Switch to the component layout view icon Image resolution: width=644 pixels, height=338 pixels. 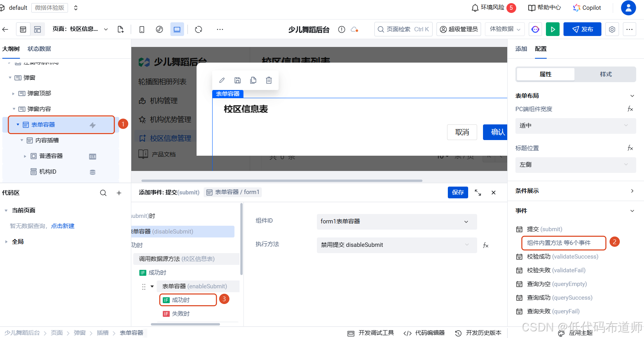(x=38, y=29)
